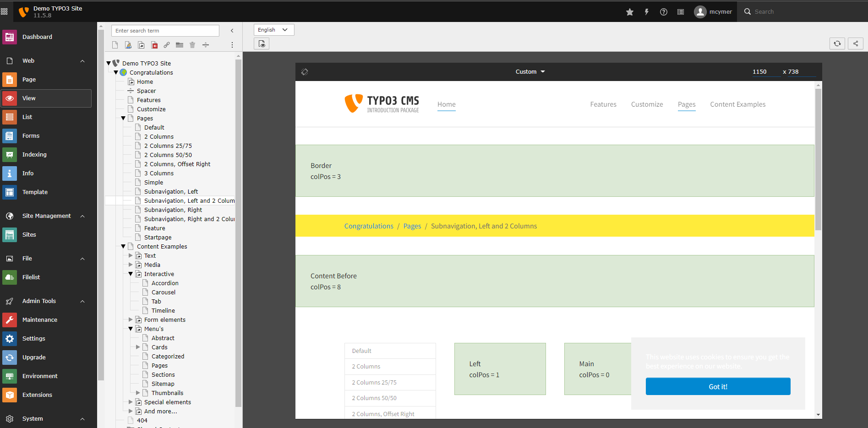868x428 pixels.
Task: Collapse the Web module group
Action: (82, 60)
